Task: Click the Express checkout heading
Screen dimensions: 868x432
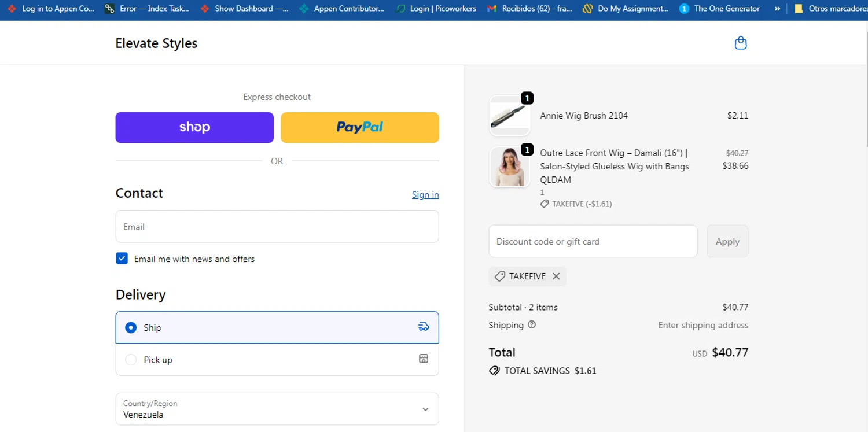Action: 277,97
